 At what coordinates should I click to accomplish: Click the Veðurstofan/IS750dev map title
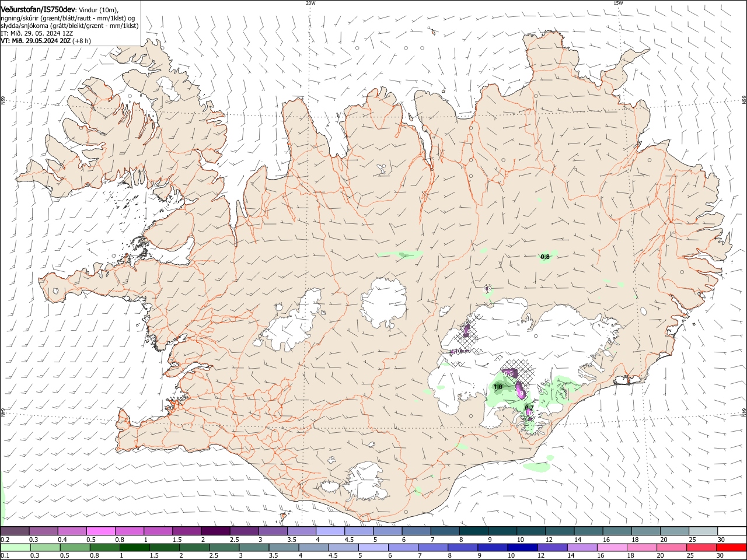39,10
